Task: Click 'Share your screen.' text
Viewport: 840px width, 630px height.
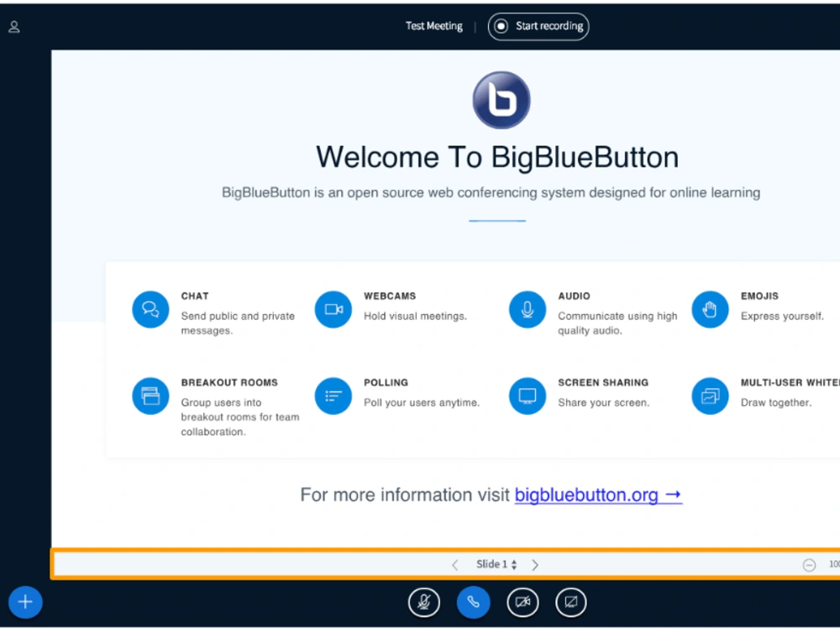Action: click(x=604, y=403)
